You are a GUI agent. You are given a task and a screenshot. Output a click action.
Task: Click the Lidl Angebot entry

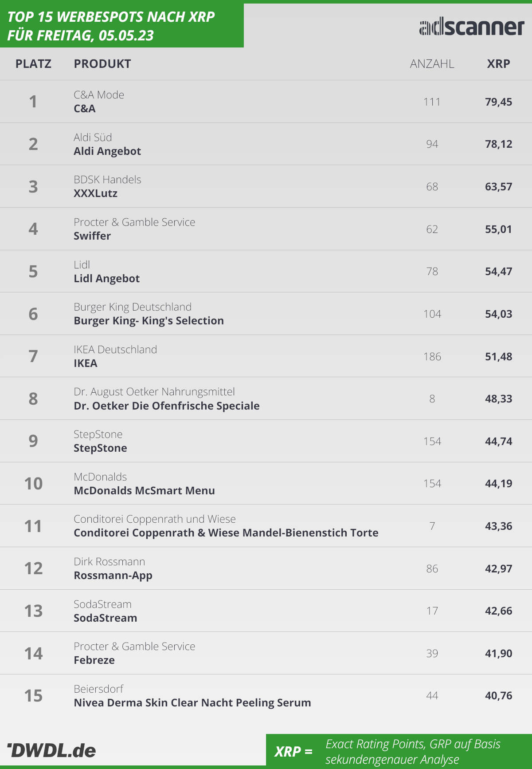[107, 279]
